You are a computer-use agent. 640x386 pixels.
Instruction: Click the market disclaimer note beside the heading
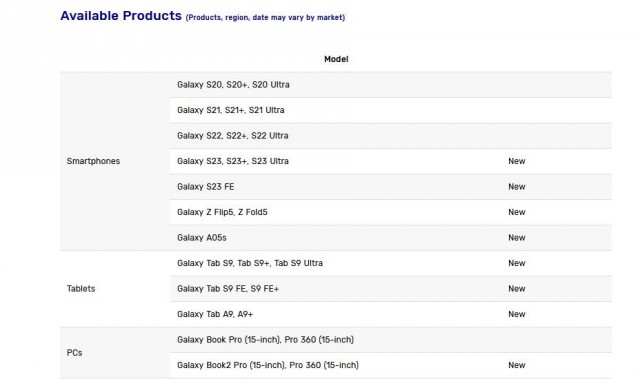tap(265, 18)
